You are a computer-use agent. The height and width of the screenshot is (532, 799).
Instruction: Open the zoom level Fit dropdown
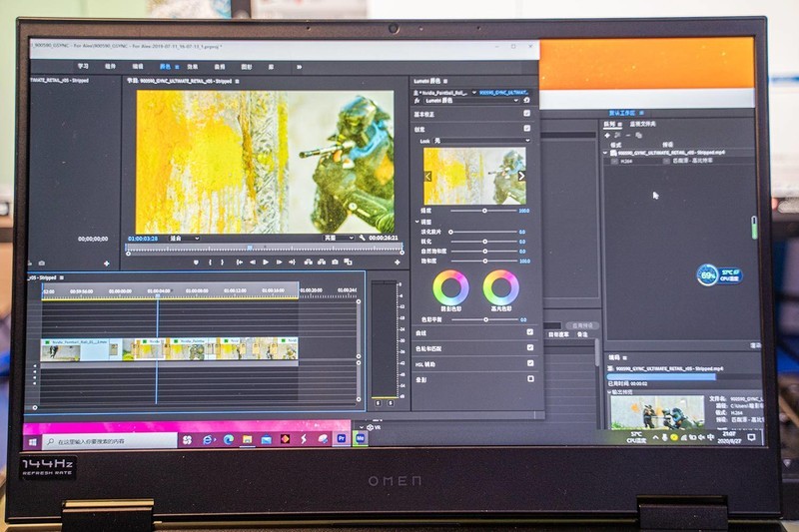185,239
